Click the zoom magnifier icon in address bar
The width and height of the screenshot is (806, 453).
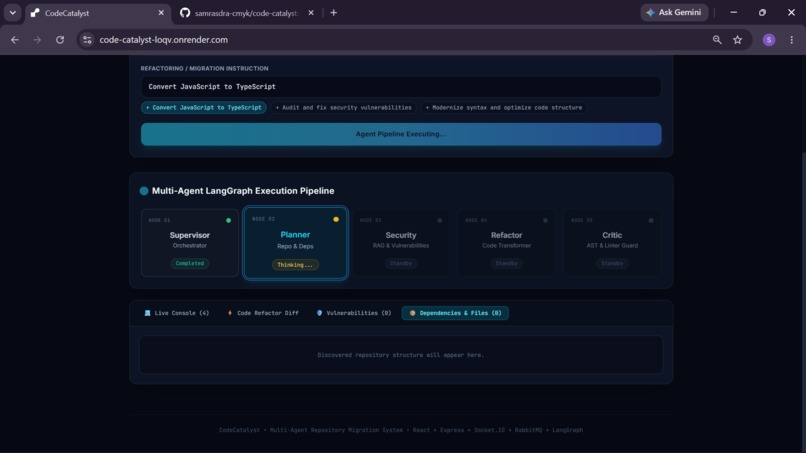(x=717, y=40)
